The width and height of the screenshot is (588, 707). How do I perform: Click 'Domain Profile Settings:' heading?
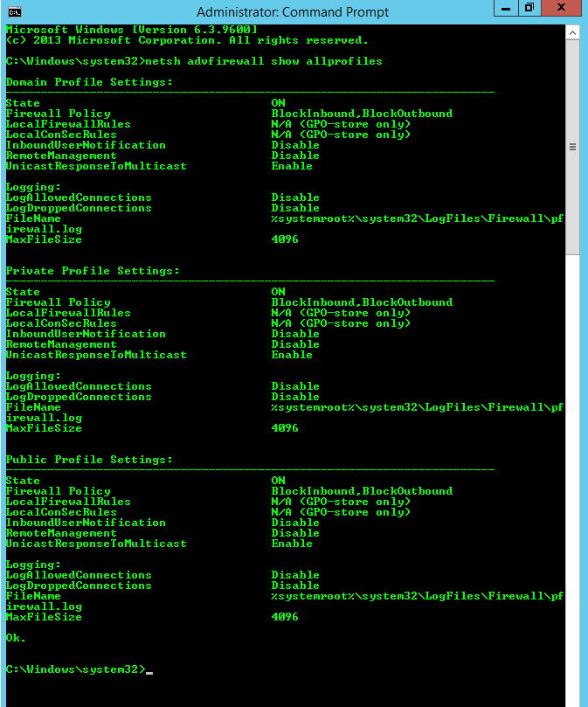[x=89, y=82]
